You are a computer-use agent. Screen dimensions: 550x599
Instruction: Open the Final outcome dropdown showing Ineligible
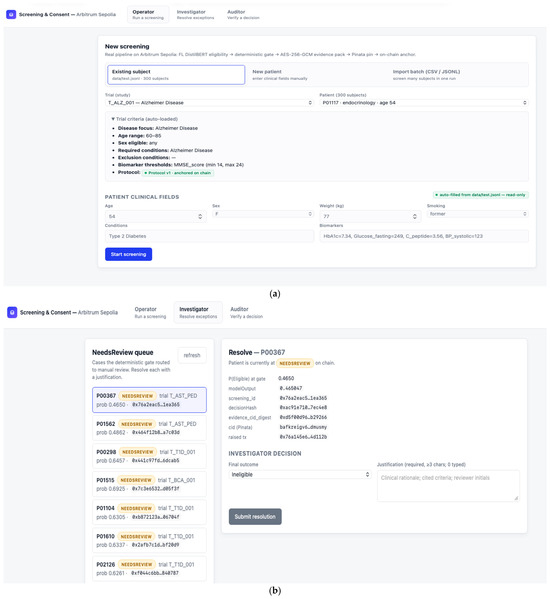coord(300,474)
